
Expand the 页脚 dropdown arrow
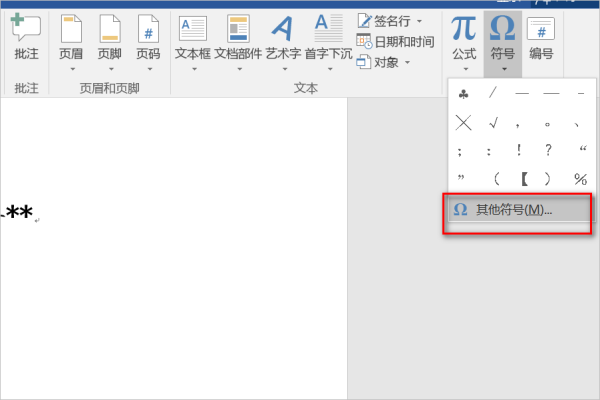pyautogui.click(x=111, y=69)
